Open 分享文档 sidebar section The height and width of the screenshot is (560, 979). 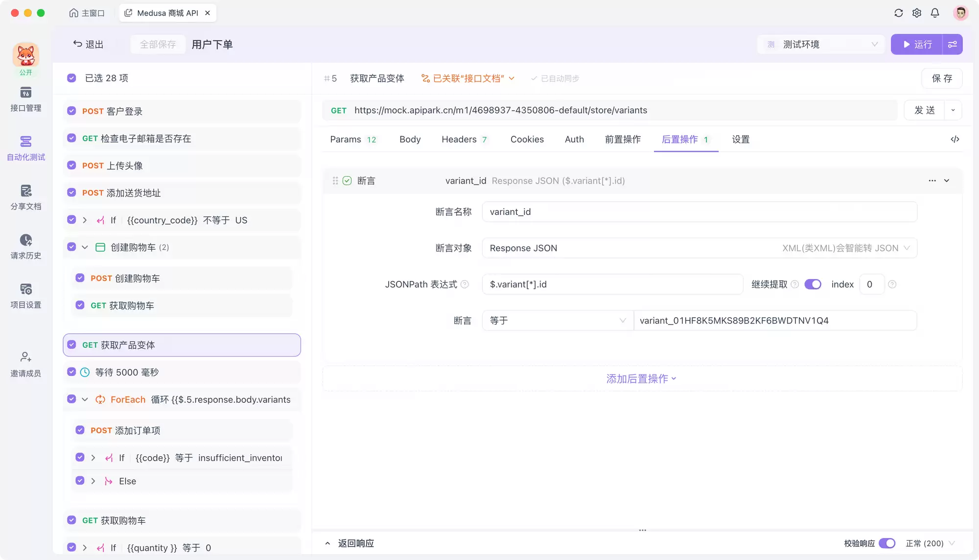click(26, 198)
